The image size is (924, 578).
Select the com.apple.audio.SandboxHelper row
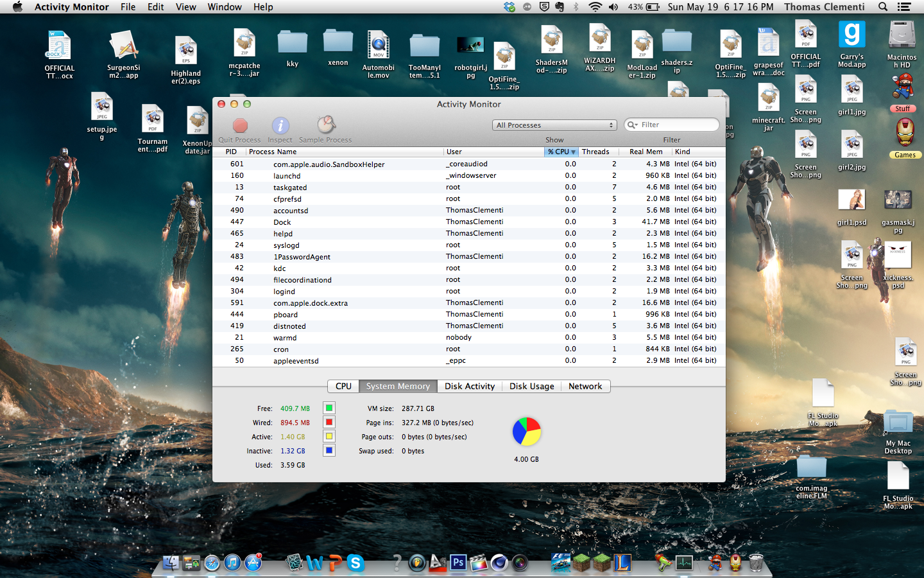click(469, 164)
